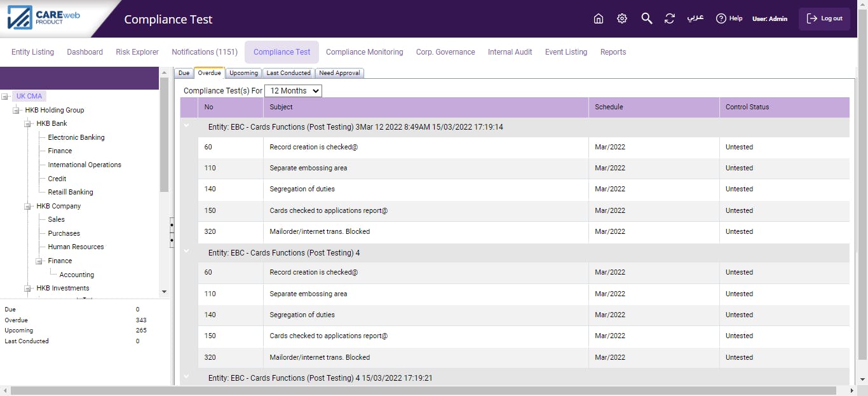Select the Overdue tab
Viewport: 868px width, 396px height.
[x=209, y=73]
